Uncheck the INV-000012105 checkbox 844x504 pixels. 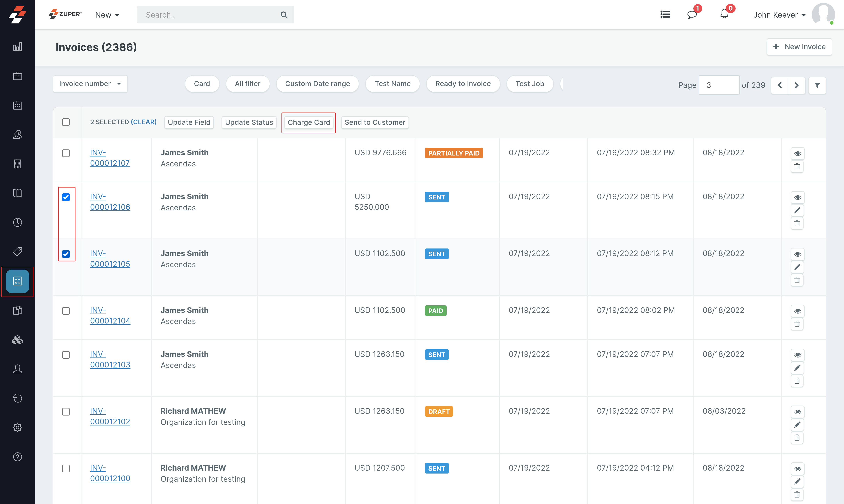66,254
